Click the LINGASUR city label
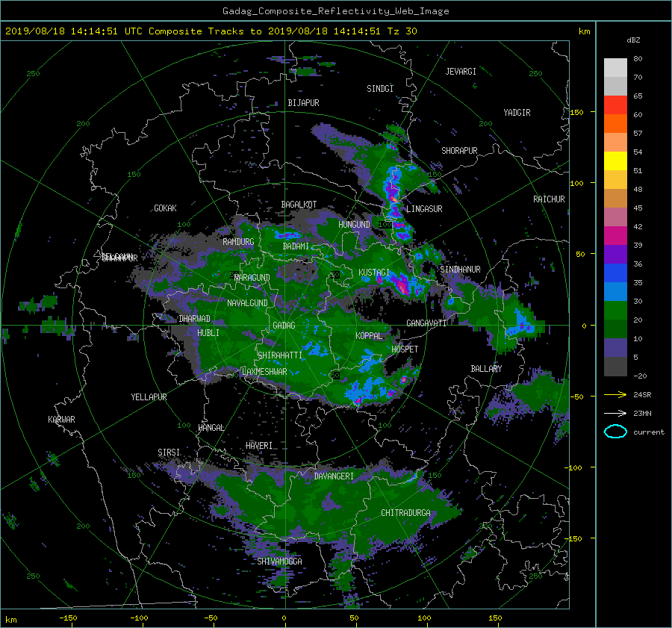This screenshot has height=628, width=672. pos(424,209)
